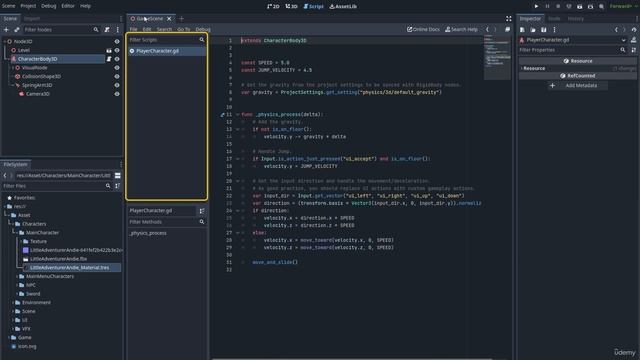
Task: Expand the Sword folder
Action: (x=17, y=294)
